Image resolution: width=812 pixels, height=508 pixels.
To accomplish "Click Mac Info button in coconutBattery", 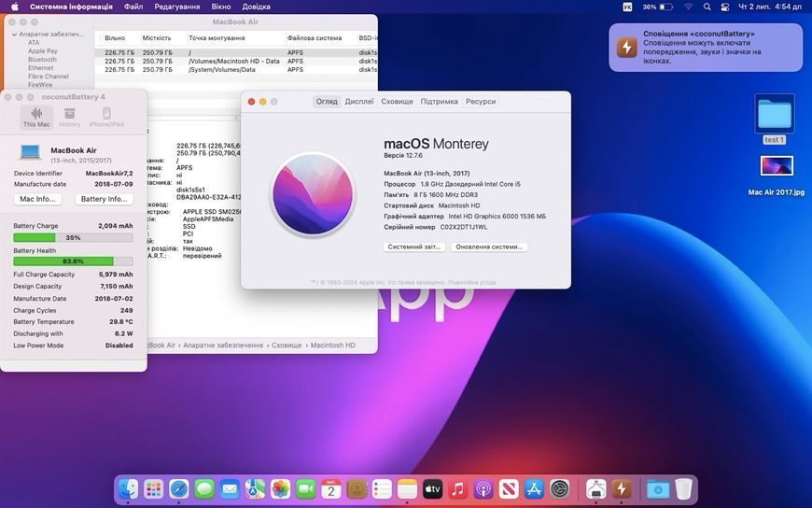I will coord(38,199).
